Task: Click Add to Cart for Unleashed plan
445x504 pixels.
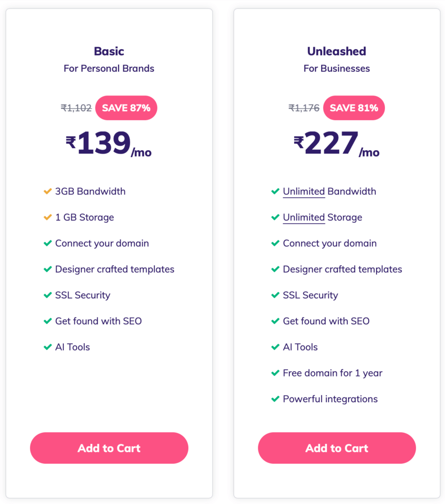Action: click(337, 448)
